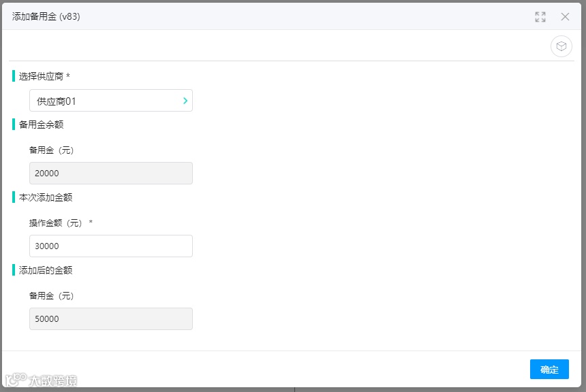Click the 备用金余额 section heading

pyautogui.click(x=41, y=125)
